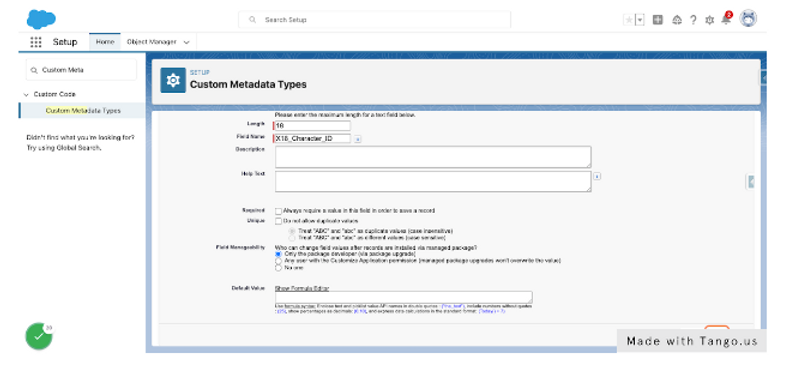Open the user profile avatar
The width and height of the screenshot is (789, 374).
pos(748,19)
